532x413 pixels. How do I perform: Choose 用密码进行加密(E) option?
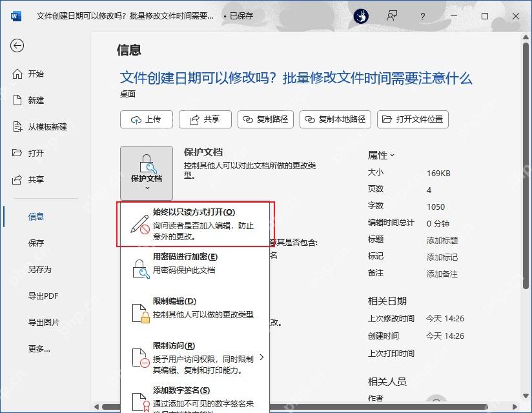[x=196, y=269]
